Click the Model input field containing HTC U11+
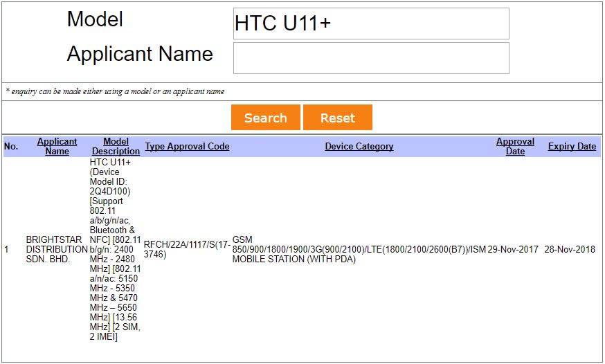Screen dimensions: 605x364 pos(371,24)
